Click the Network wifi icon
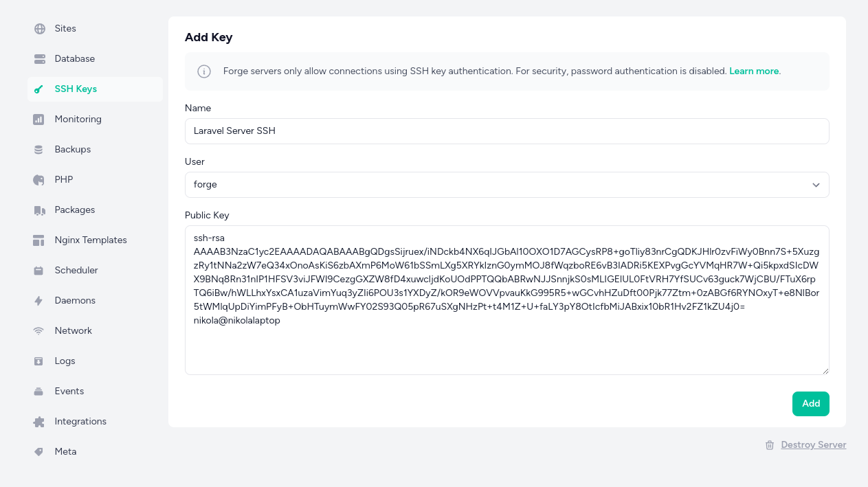868x487 pixels. [x=39, y=331]
